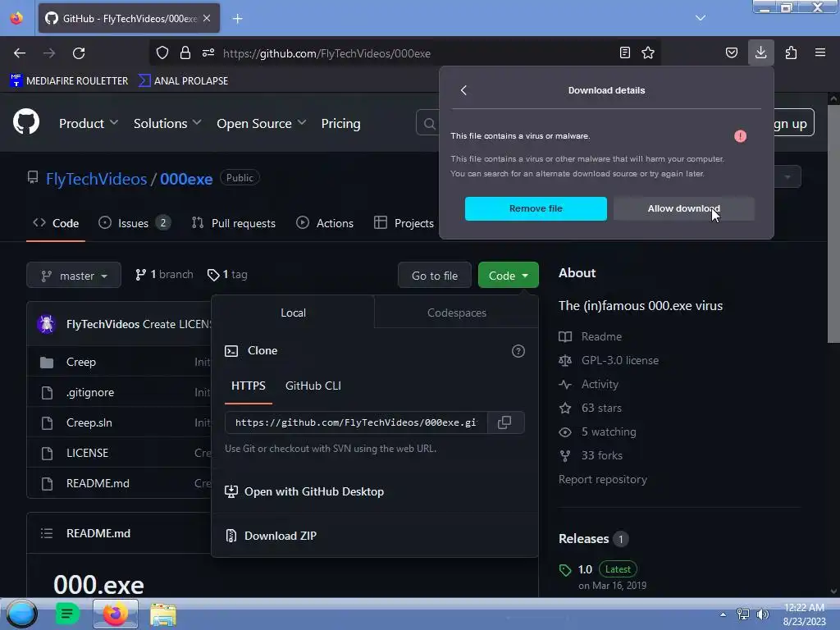Bookmark this page with the star icon

(648, 52)
